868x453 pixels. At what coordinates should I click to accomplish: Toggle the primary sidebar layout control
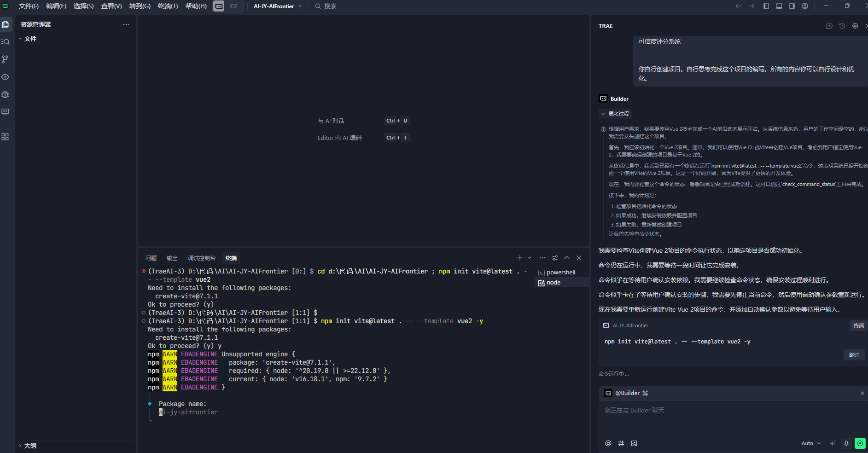(766, 6)
